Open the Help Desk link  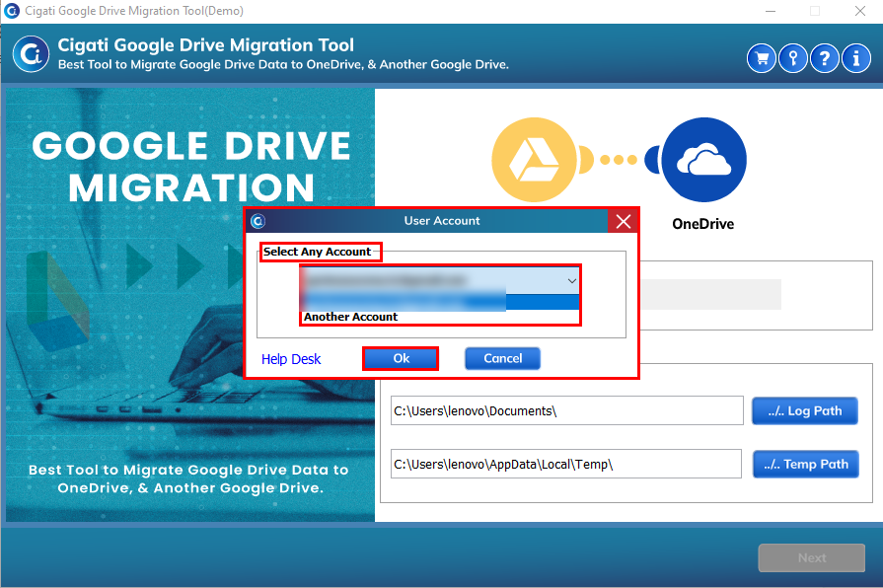[291, 359]
